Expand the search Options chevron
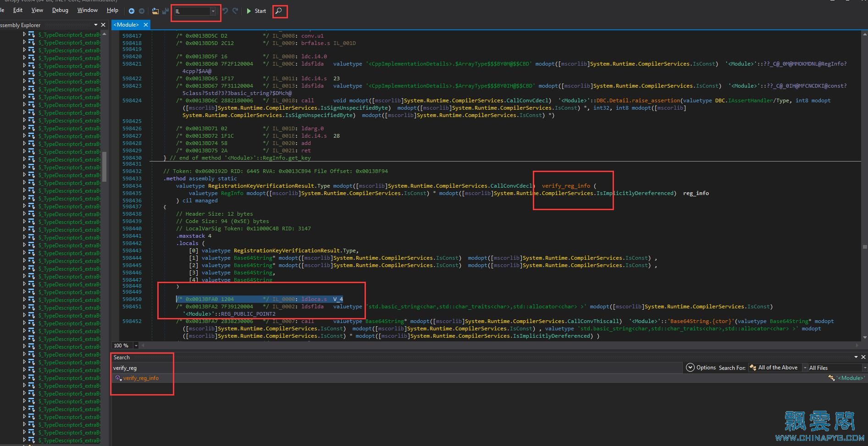The width and height of the screenshot is (868, 446). coord(690,368)
